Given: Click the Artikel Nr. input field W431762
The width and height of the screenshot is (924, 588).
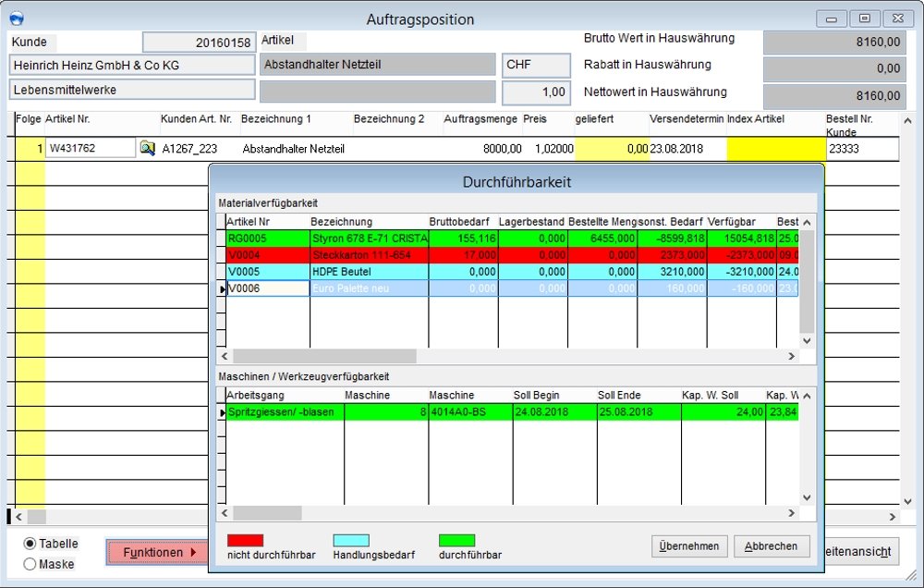Looking at the screenshot, I should (x=91, y=148).
